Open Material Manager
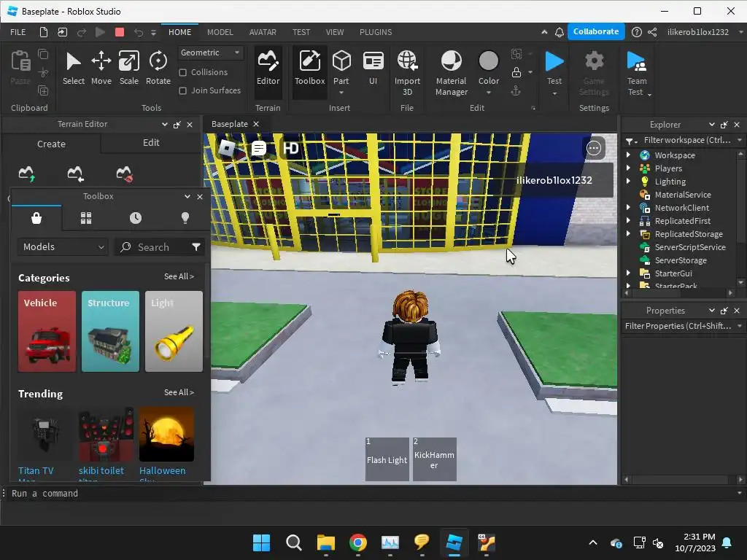Image resolution: width=747 pixels, height=560 pixels. (x=451, y=73)
